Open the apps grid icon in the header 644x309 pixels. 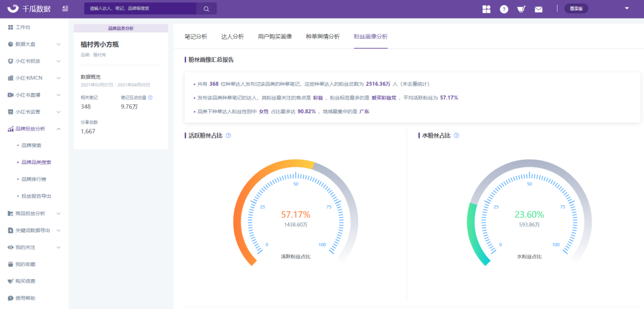(x=487, y=9)
